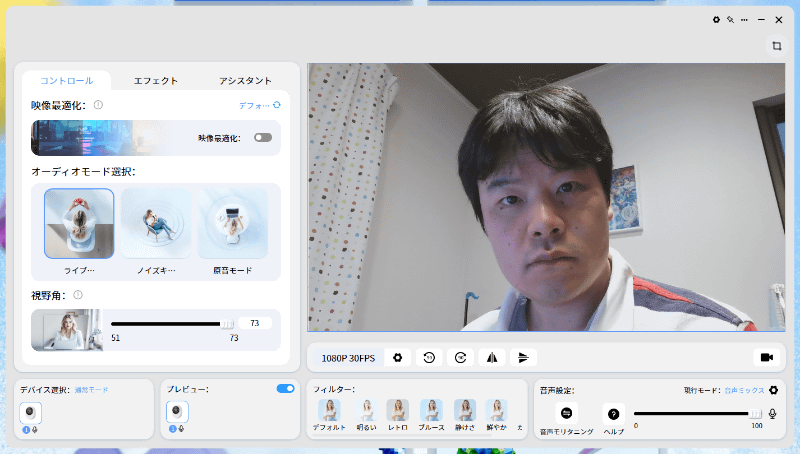Toggle the 映像最適化 switch

[x=263, y=138]
